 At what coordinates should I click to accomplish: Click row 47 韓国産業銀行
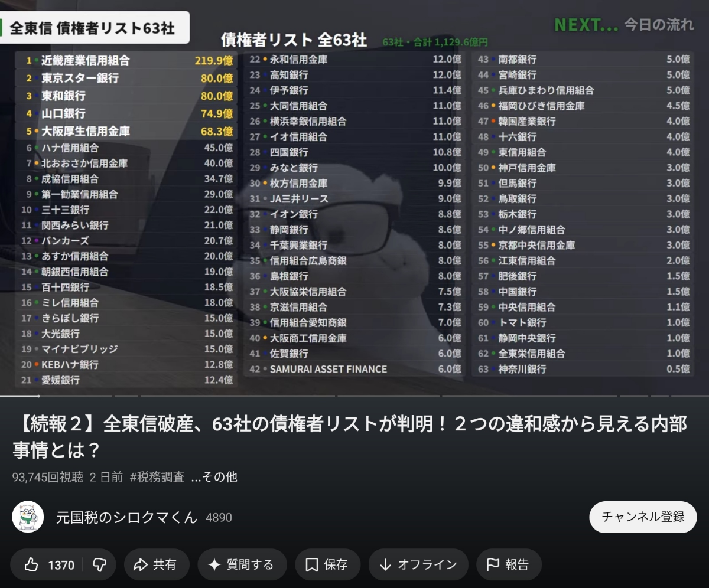tap(583, 122)
